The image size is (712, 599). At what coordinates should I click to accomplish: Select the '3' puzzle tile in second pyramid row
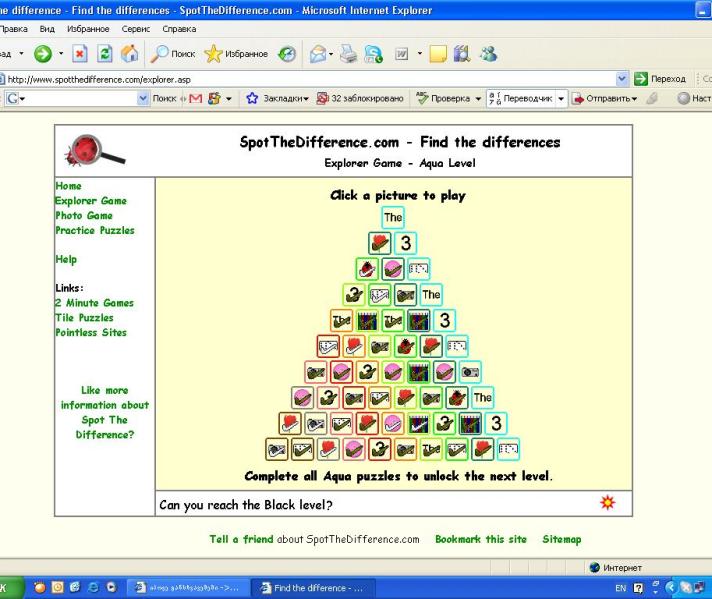405,243
